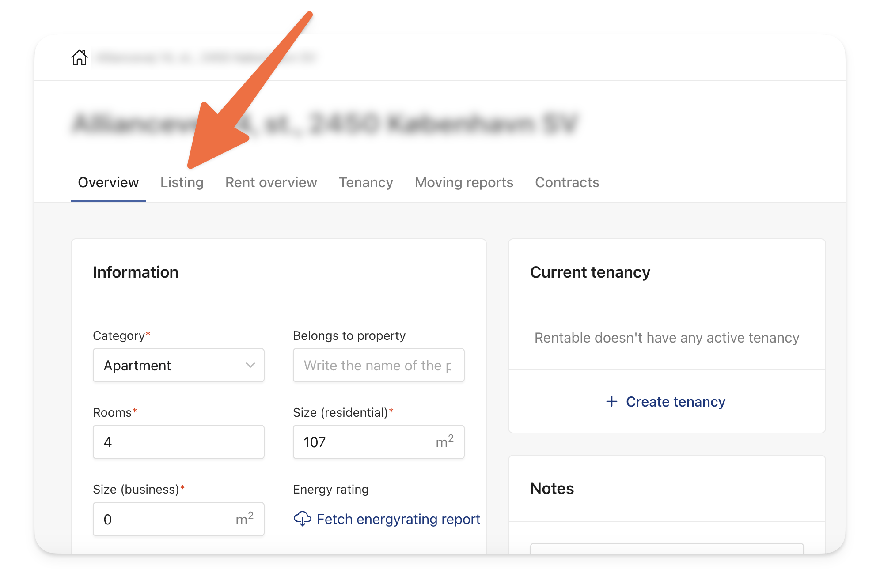The image size is (880, 588).
Task: Switch to the Contracts tab
Action: click(567, 182)
